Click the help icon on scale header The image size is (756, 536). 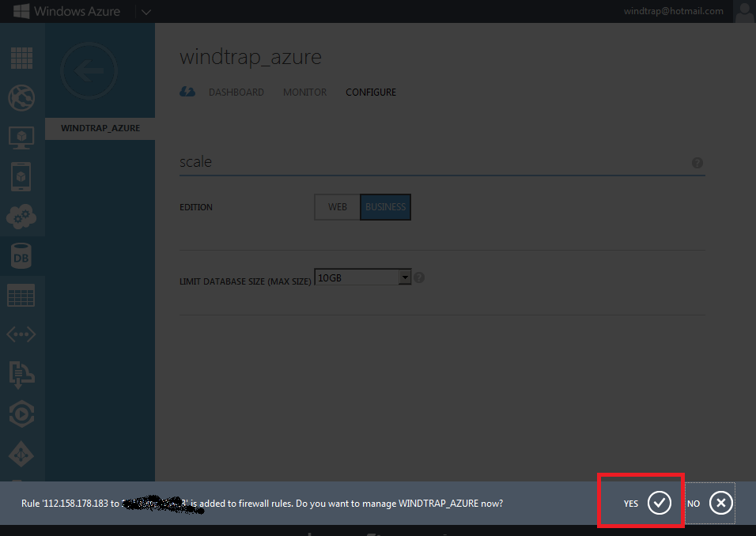tap(697, 163)
